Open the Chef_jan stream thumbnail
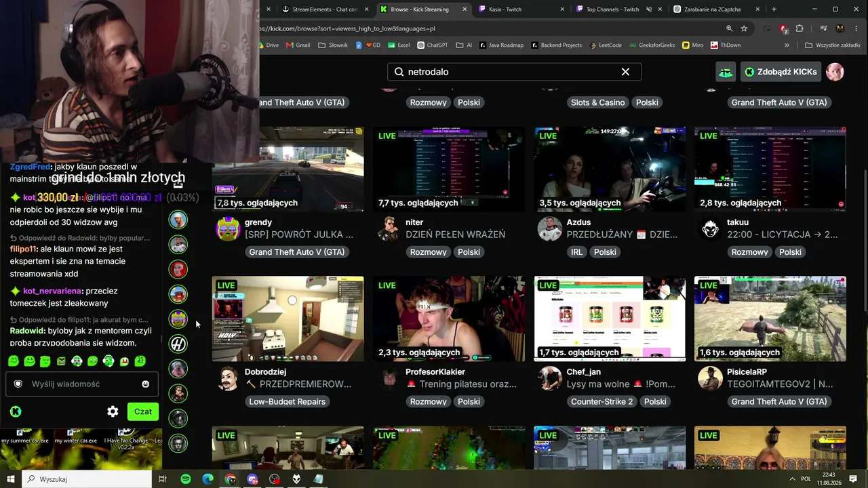Screen dimensions: 868x488 pyautogui.click(x=610, y=319)
